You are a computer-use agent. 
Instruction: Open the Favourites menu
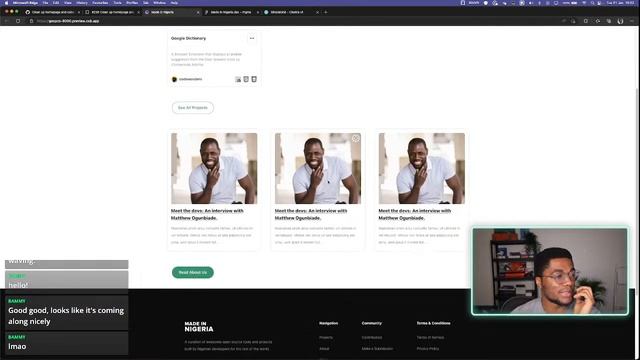(100, 3)
